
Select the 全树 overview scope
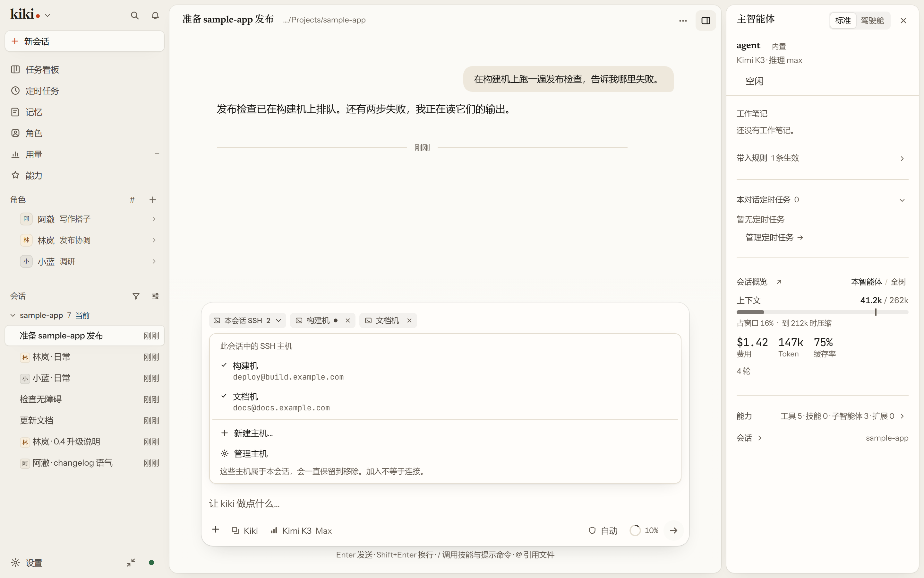coord(898,282)
